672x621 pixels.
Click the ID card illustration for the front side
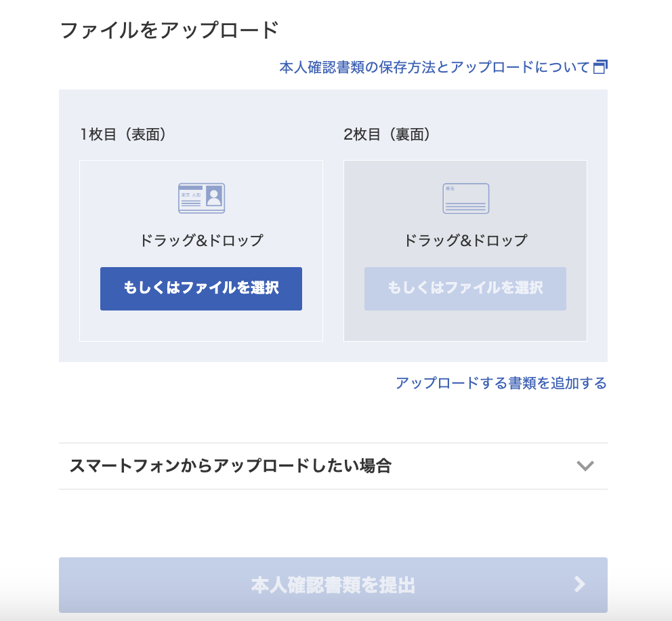point(201,198)
